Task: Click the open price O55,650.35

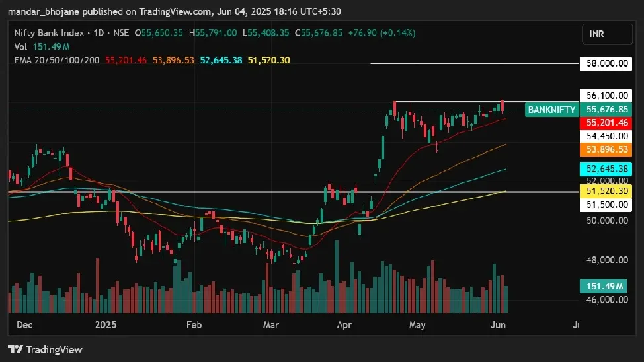Action: coord(159,33)
